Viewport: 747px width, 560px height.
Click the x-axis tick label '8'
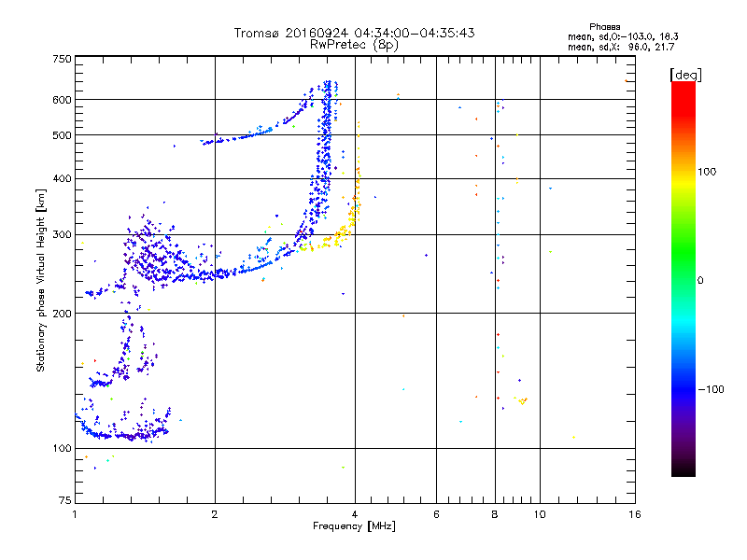pyautogui.click(x=495, y=514)
